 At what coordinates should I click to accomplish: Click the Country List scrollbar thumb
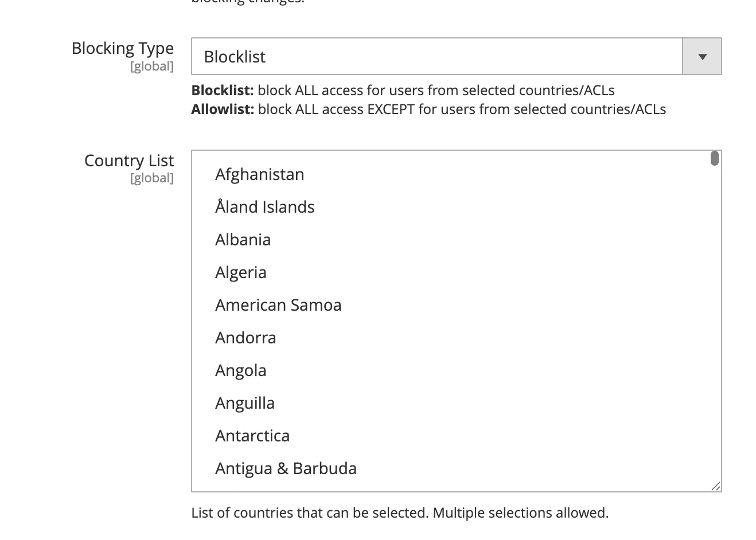pyautogui.click(x=714, y=158)
